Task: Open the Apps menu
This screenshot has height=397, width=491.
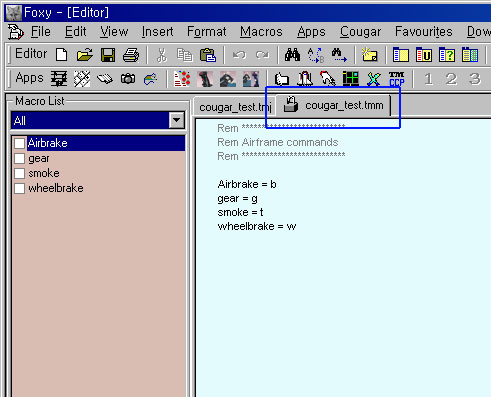Action: tap(311, 32)
